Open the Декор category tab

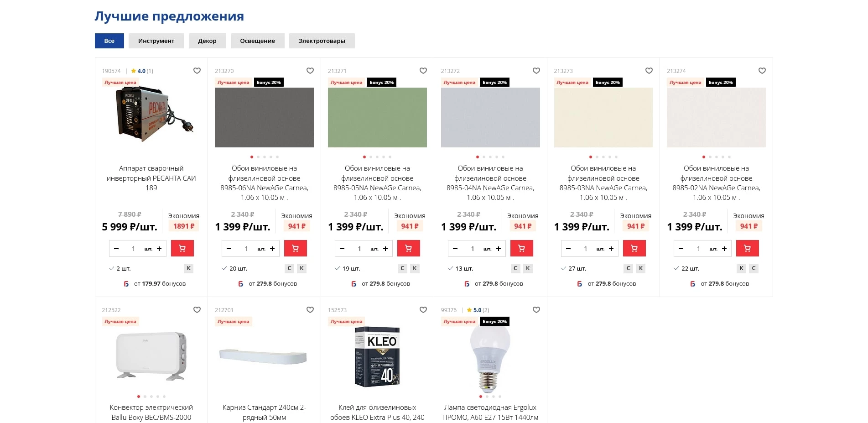tap(207, 41)
